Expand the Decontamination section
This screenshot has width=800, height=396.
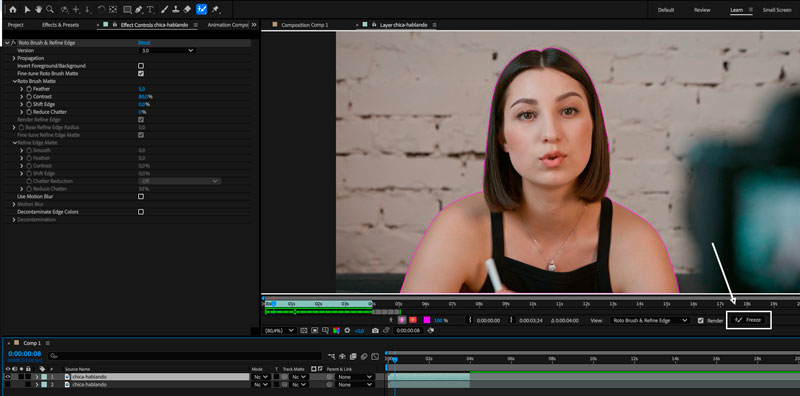[14, 219]
